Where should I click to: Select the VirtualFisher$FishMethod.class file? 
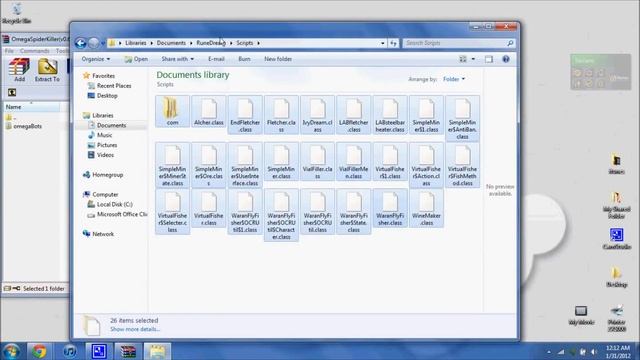pyautogui.click(x=462, y=165)
